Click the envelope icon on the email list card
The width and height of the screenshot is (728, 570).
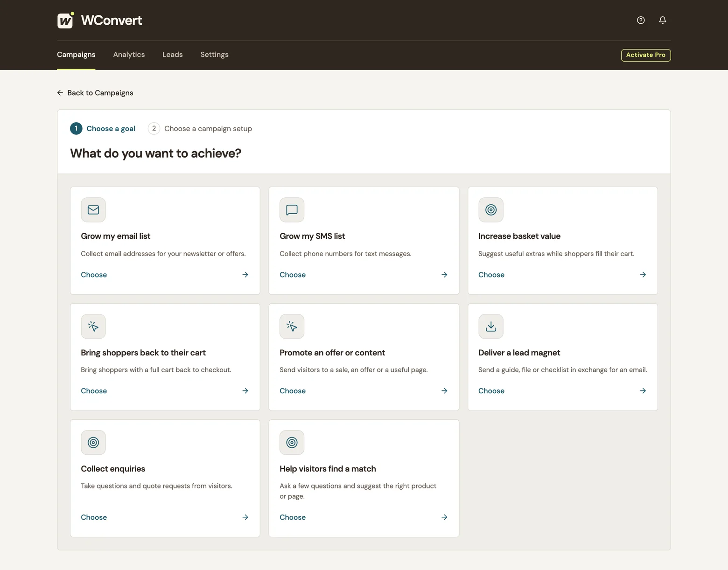coord(93,210)
